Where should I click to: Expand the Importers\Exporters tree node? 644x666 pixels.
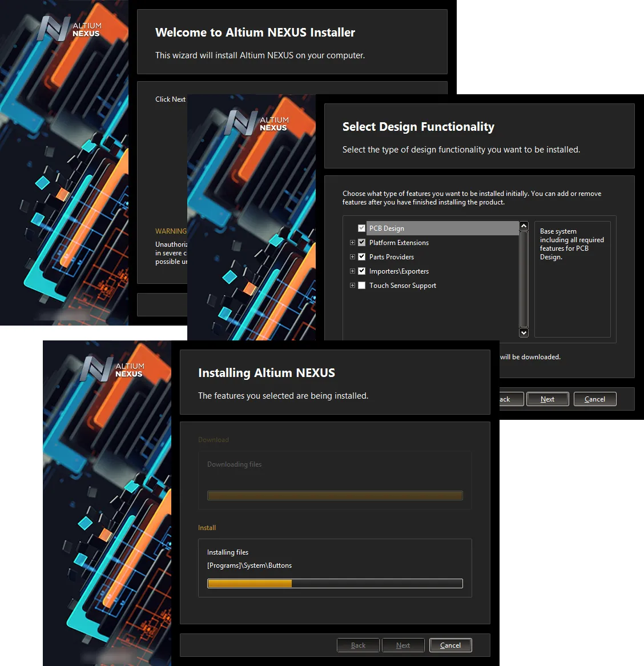[x=352, y=271]
